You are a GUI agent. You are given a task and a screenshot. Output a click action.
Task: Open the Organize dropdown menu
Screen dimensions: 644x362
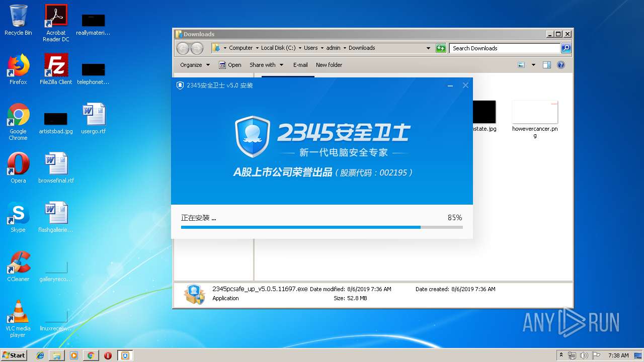coord(195,65)
